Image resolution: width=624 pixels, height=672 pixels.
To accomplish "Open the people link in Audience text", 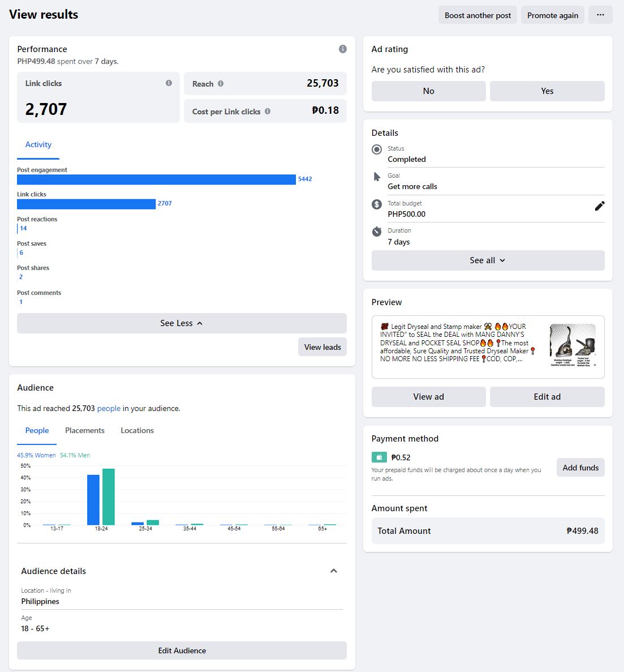I will [x=109, y=408].
